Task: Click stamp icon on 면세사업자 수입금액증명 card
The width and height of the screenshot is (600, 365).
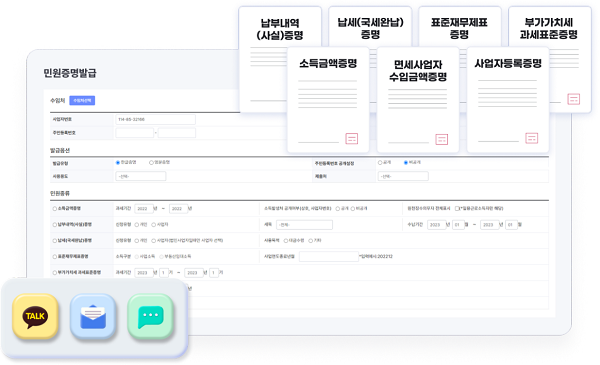Action: pos(442,139)
